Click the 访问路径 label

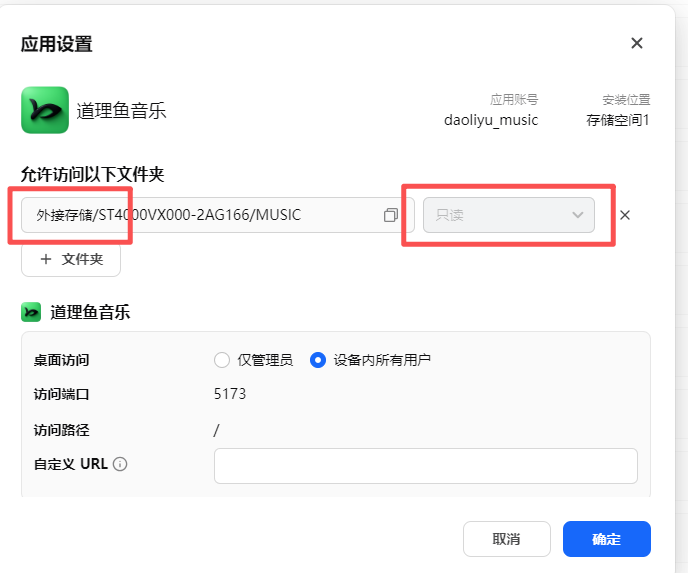pos(61,430)
